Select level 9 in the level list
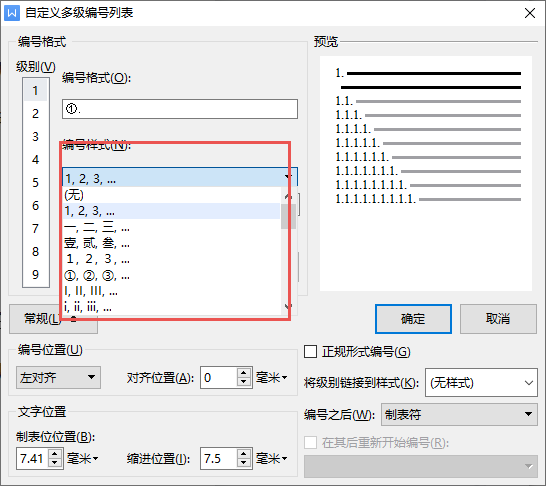 (36, 274)
